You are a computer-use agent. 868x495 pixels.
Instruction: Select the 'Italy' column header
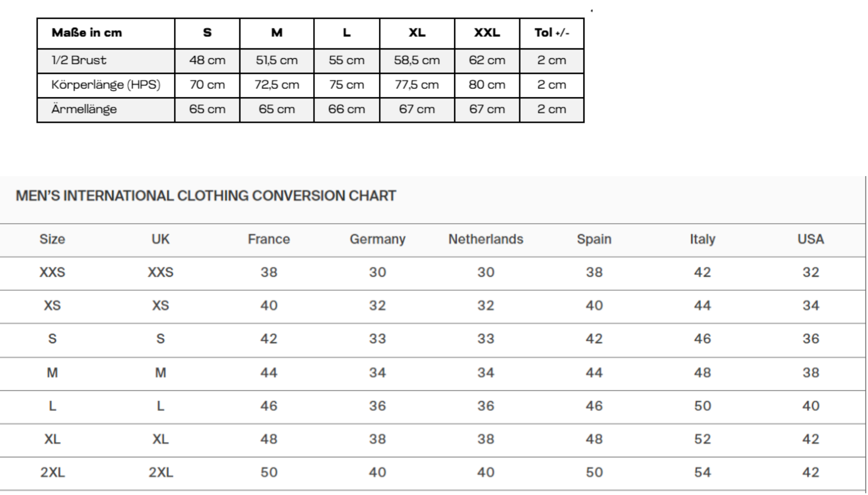pos(702,239)
